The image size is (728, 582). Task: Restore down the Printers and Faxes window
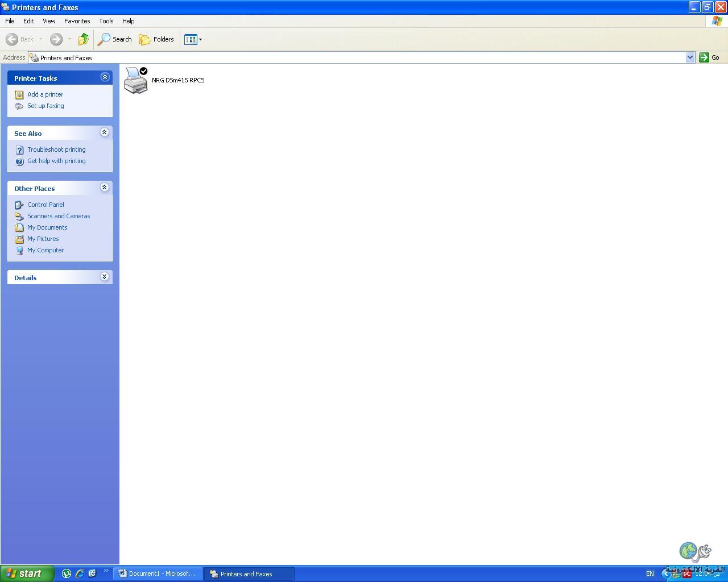pyautogui.click(x=708, y=7)
